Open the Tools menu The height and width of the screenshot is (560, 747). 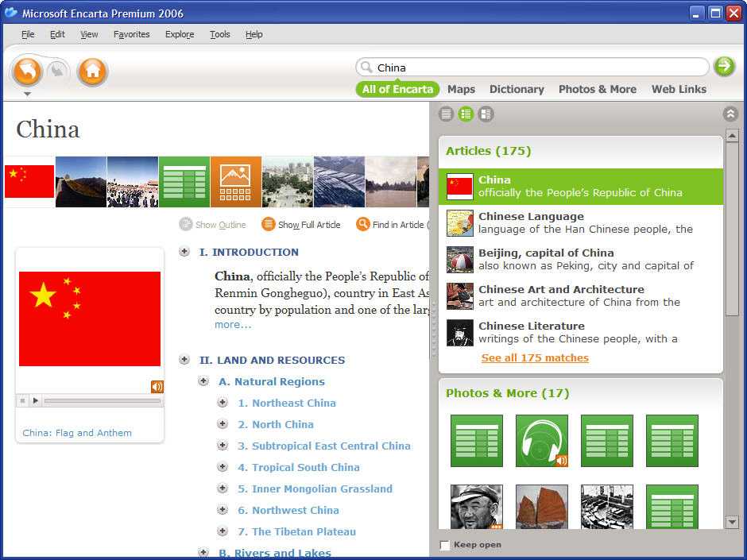(x=220, y=34)
